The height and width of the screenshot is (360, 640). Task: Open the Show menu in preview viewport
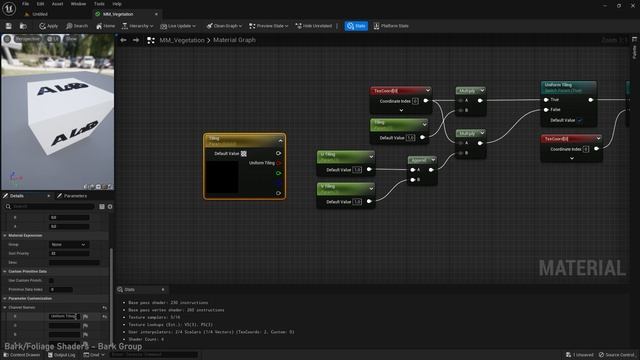coord(71,39)
